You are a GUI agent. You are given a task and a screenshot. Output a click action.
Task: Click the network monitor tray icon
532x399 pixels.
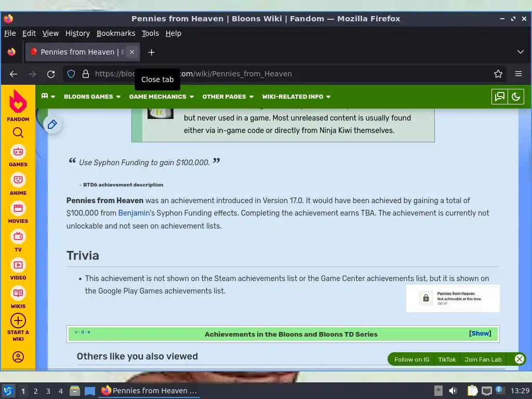point(486,391)
